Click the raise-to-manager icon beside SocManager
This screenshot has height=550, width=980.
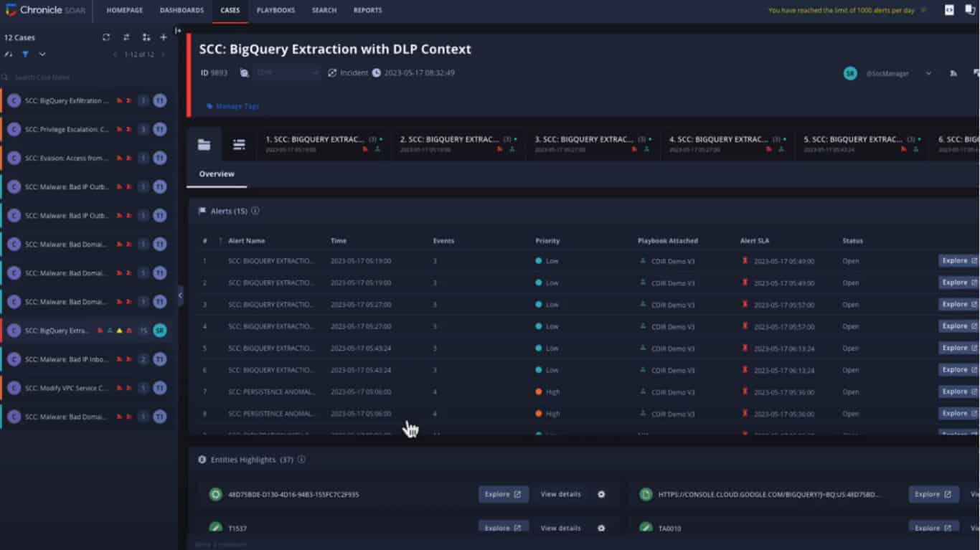tap(953, 73)
